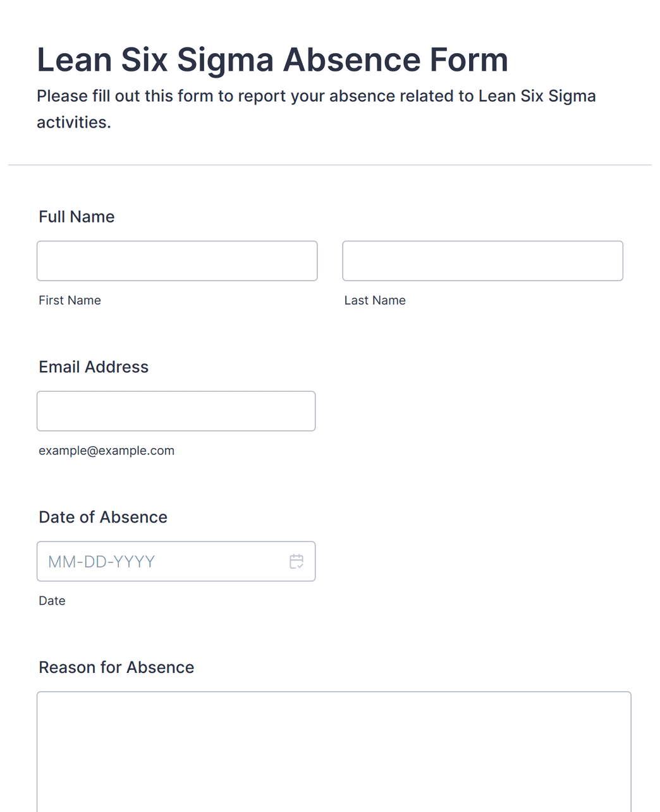Image resolution: width=660 pixels, height=812 pixels.
Task: Click the word Sigma in the heading
Action: click(x=225, y=61)
